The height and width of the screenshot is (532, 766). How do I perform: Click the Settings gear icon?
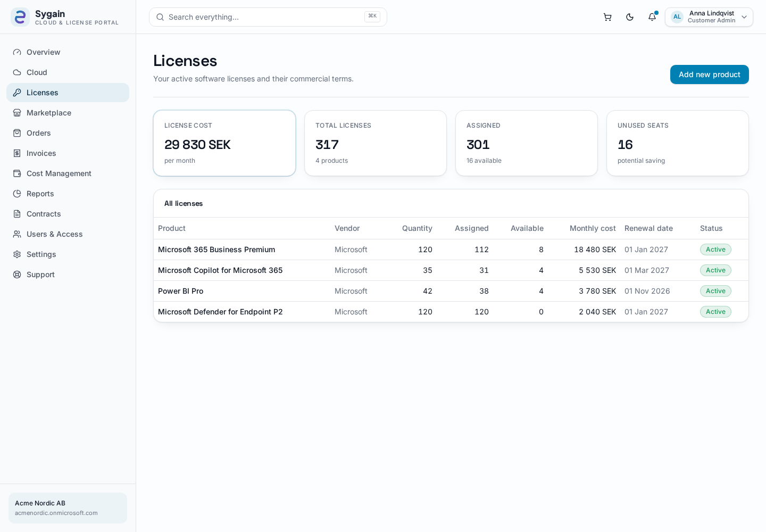coord(17,254)
